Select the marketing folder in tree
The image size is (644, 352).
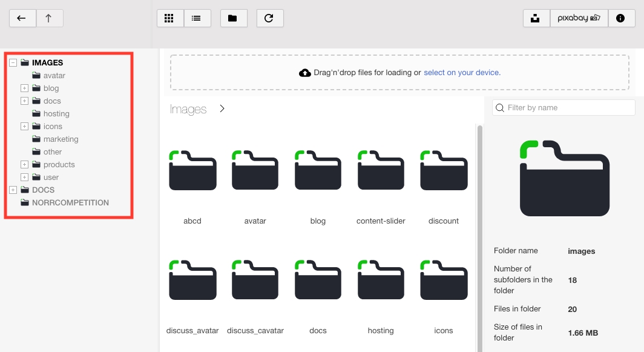(x=61, y=139)
